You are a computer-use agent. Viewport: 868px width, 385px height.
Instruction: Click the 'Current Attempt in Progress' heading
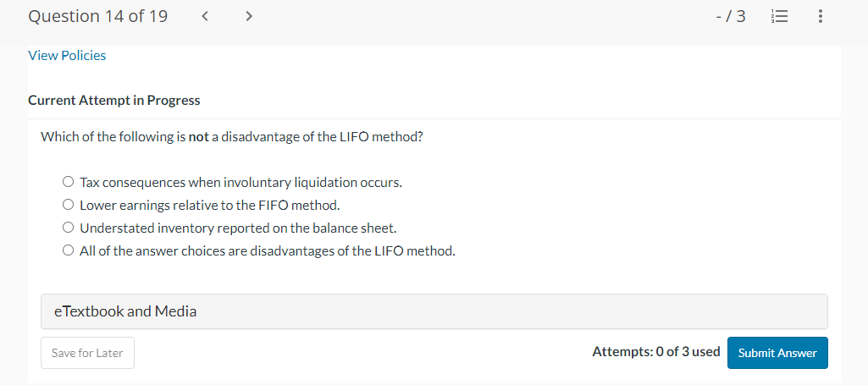(114, 100)
